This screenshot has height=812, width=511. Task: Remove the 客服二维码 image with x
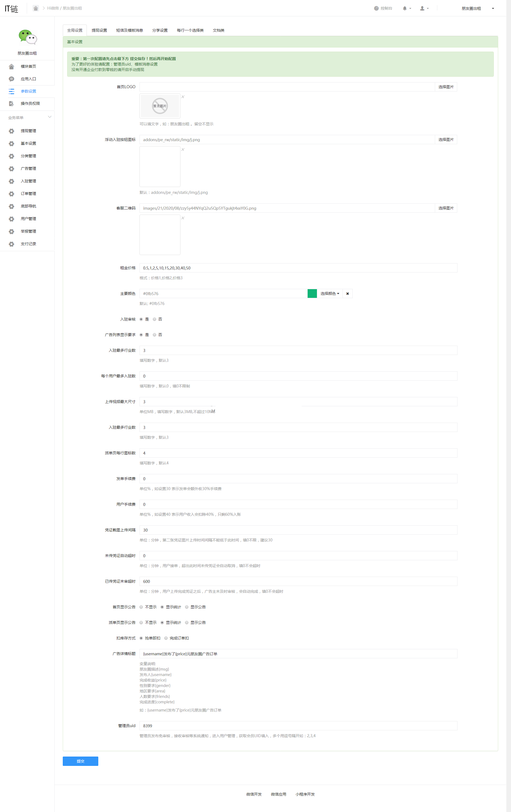183,218
